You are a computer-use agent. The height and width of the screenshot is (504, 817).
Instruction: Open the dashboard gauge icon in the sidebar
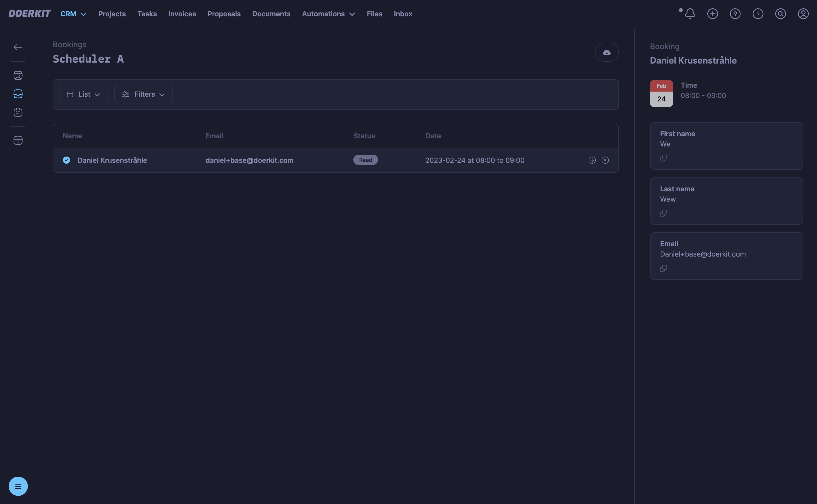[18, 75]
